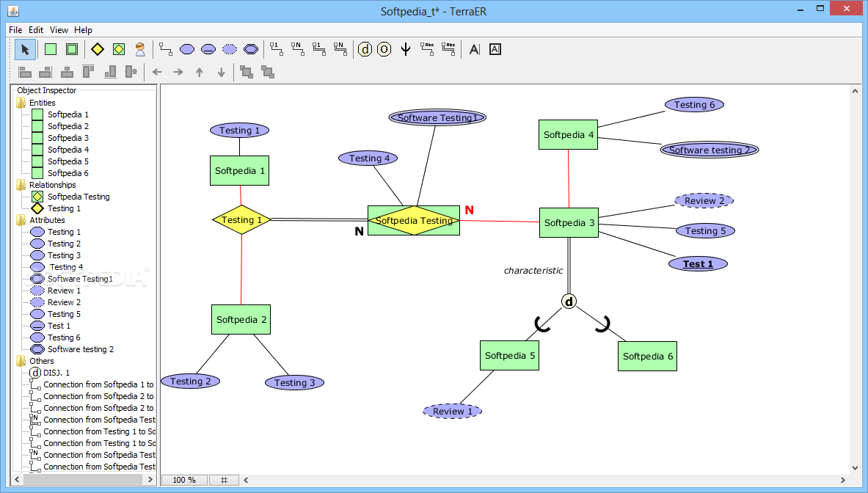Select the double-line cardinality 1 connection tool
Screen dimensions: 868x493
point(319,49)
